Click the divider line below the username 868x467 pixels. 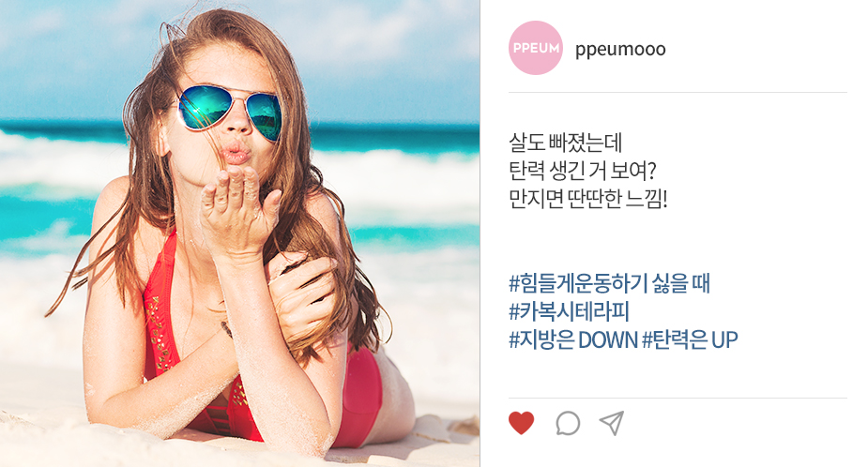click(x=678, y=93)
